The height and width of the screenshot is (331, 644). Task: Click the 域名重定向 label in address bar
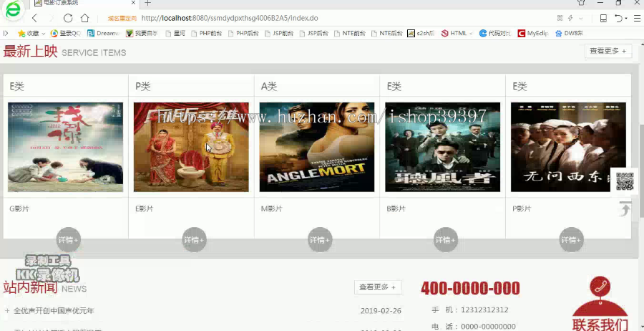click(122, 19)
